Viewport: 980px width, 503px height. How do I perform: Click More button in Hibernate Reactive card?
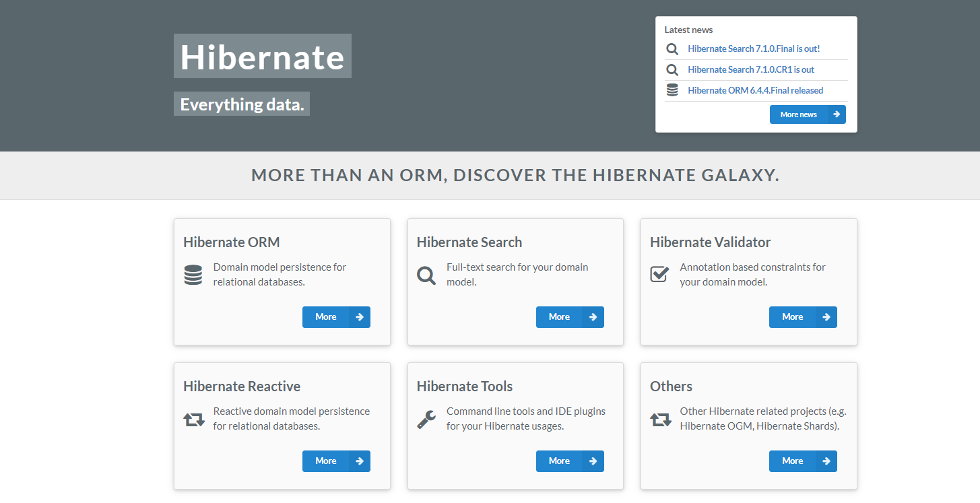pyautogui.click(x=336, y=461)
